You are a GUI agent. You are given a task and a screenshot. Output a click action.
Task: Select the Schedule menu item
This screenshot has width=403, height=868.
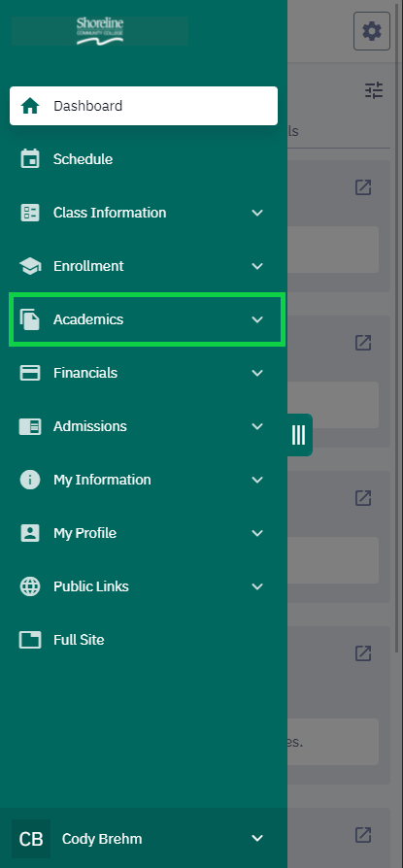(x=144, y=159)
